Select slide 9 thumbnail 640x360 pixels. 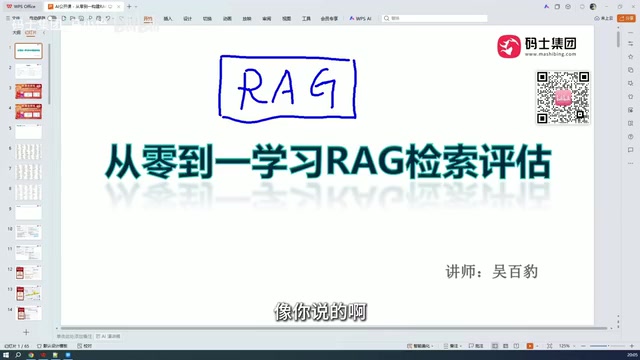29,212
